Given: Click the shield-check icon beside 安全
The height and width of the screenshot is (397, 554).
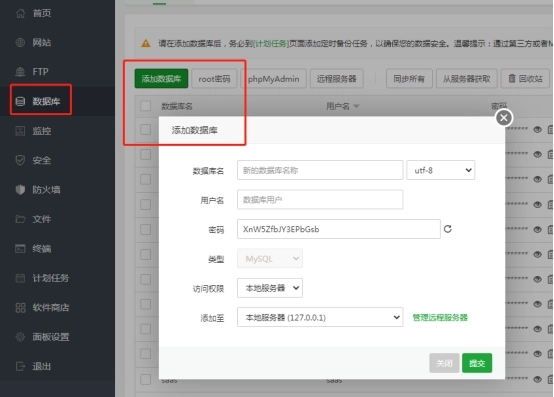Looking at the screenshot, I should click(x=20, y=160).
